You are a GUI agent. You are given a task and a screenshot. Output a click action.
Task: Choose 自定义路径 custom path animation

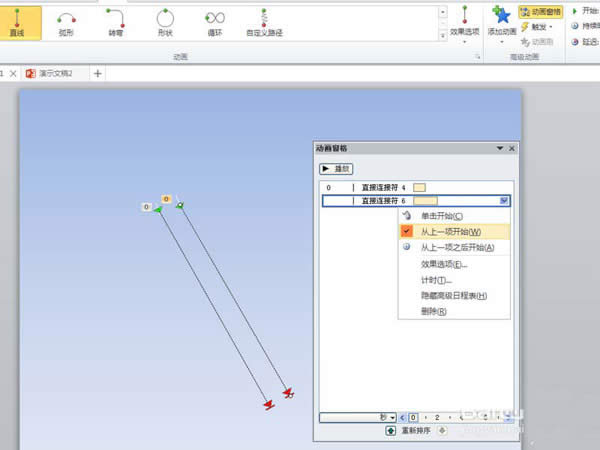pos(264,23)
